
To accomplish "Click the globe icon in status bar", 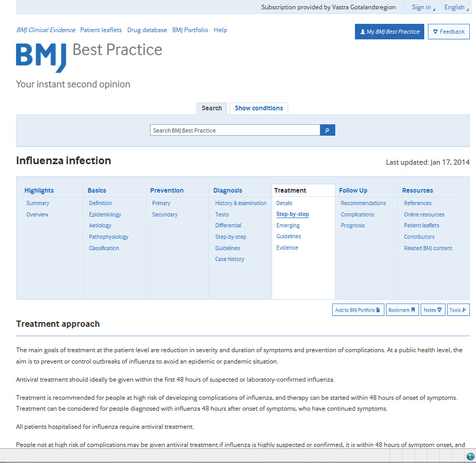I will click(470, 456).
